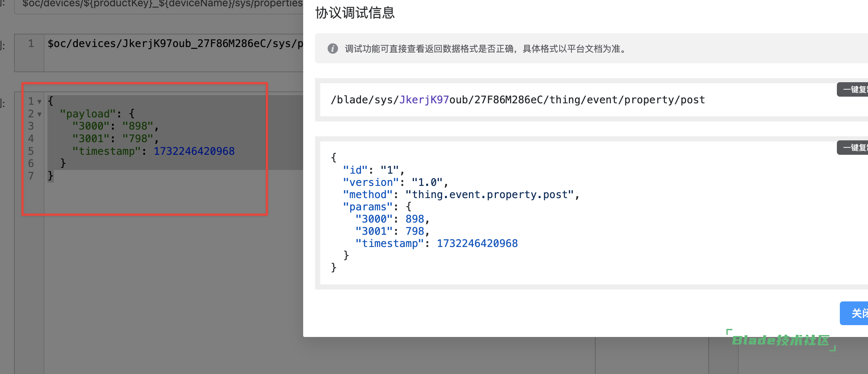This screenshot has height=374, width=868.
Task: Click the info icon in the debug notice
Action: point(332,49)
